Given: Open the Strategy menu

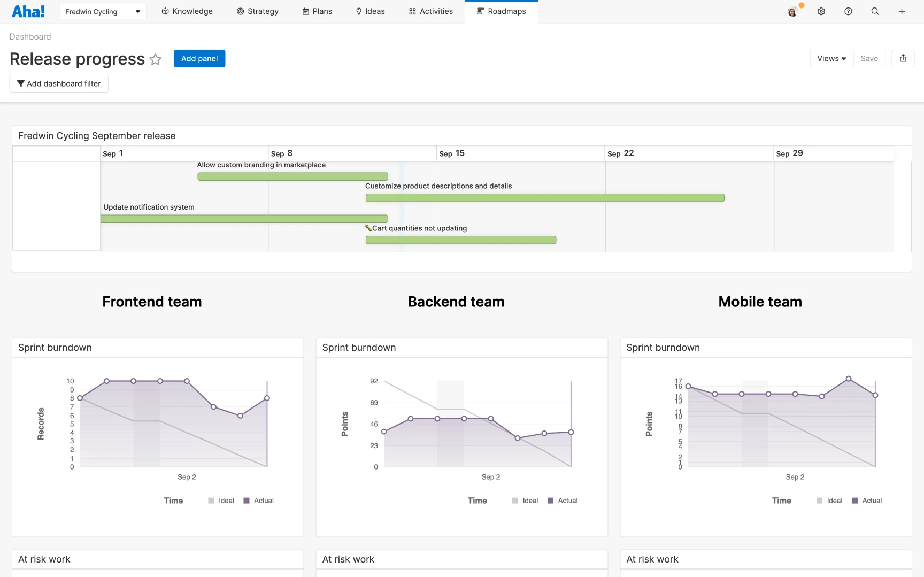Looking at the screenshot, I should coord(258,11).
